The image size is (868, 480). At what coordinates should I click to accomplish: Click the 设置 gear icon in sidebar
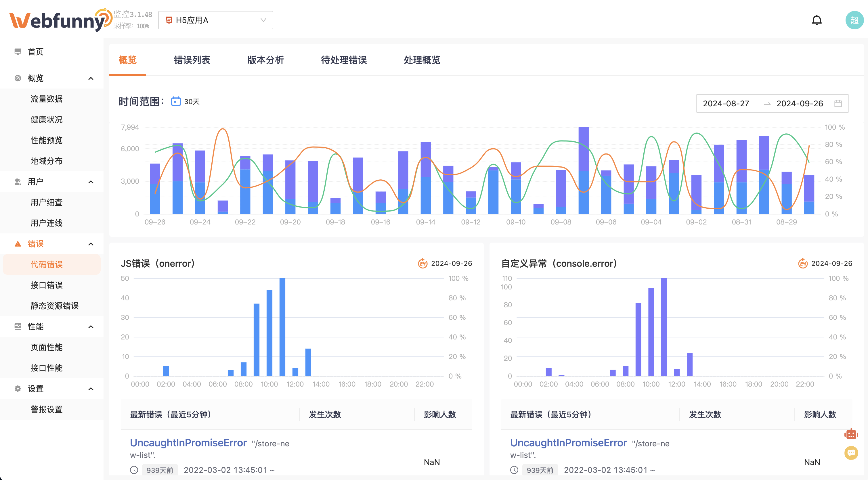click(x=18, y=388)
